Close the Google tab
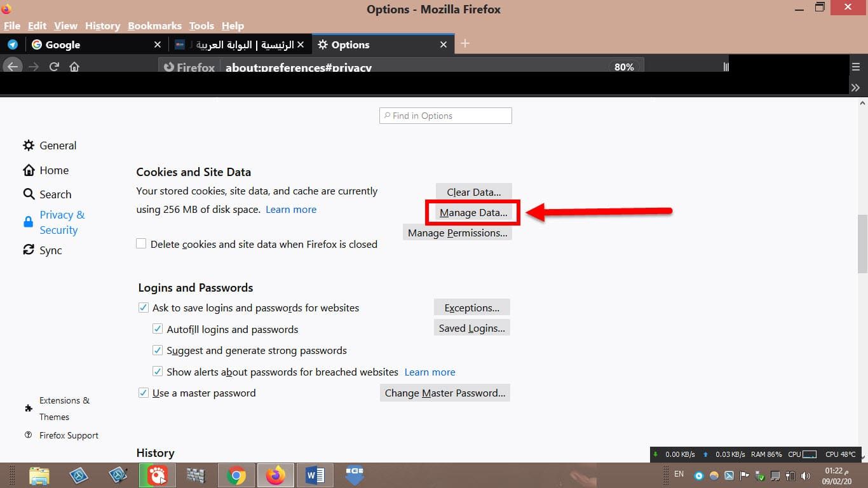Screen dimensions: 868x488 click(x=158, y=44)
